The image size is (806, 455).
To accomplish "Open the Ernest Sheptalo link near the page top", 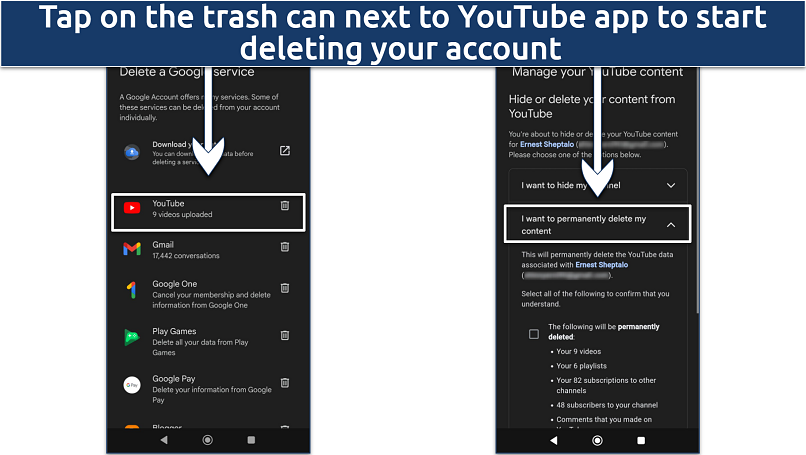I will pyautogui.click(x=547, y=144).
